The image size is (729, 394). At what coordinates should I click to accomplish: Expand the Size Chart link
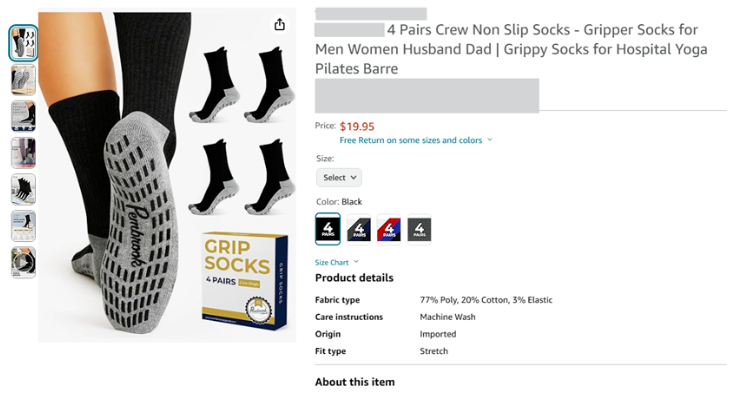[337, 262]
